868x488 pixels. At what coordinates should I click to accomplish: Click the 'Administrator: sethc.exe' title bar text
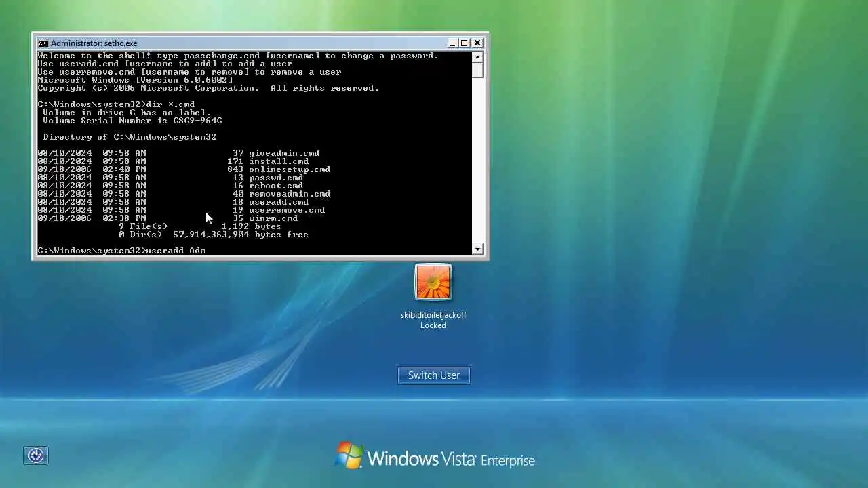tap(94, 43)
